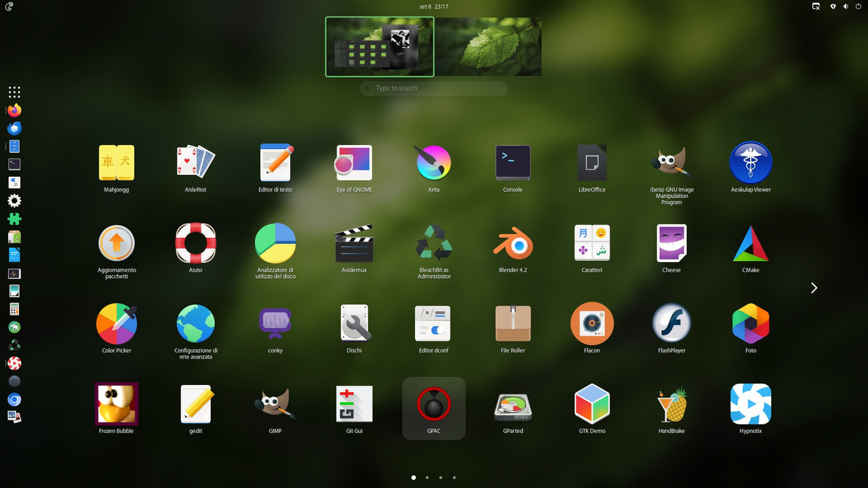Image resolution: width=868 pixels, height=488 pixels.
Task: Open Aggiornamento pacchetti updater
Action: (x=117, y=243)
